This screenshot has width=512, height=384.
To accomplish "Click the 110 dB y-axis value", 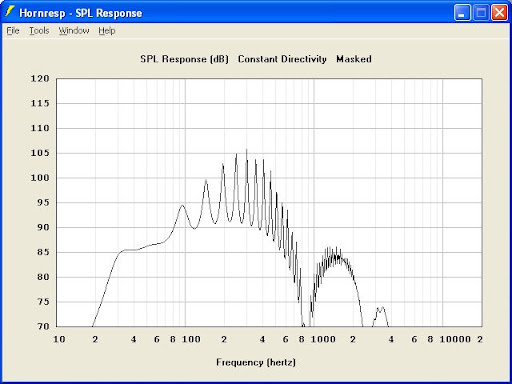I will click(x=40, y=128).
